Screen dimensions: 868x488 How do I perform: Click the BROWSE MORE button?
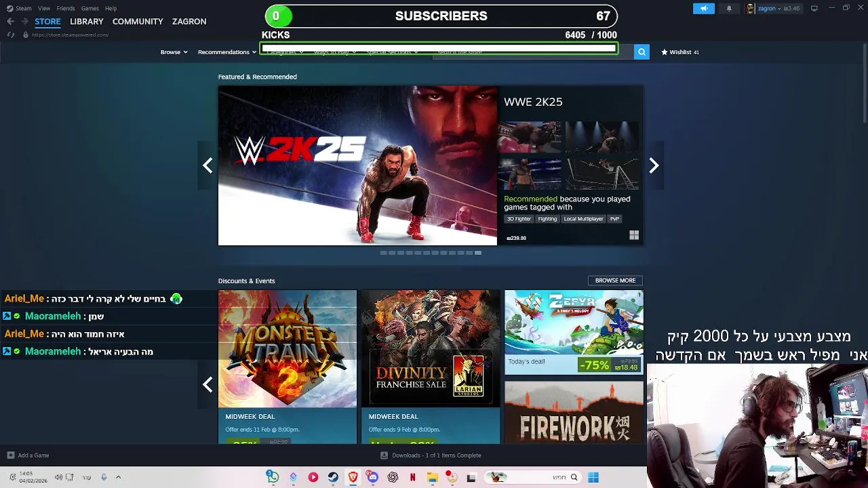click(615, 281)
